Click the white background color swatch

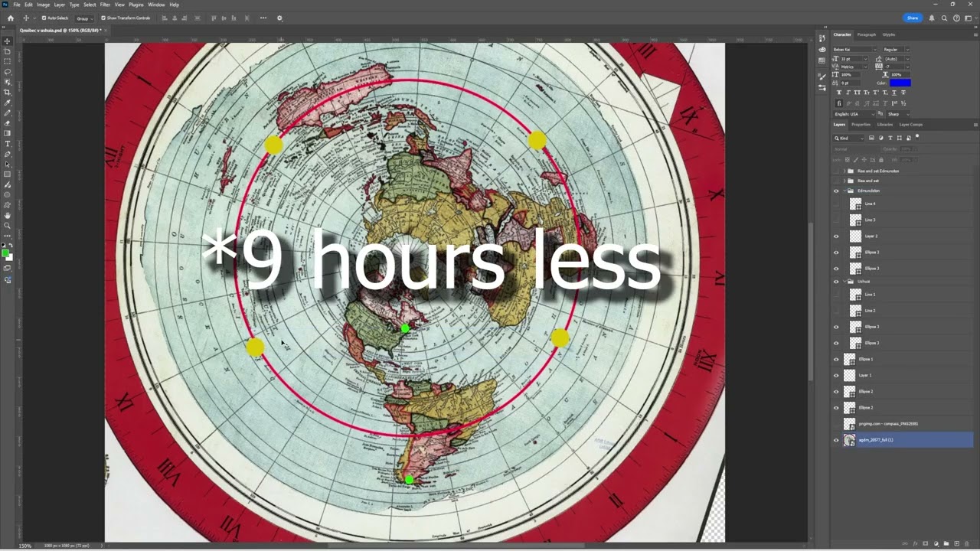click(9, 256)
